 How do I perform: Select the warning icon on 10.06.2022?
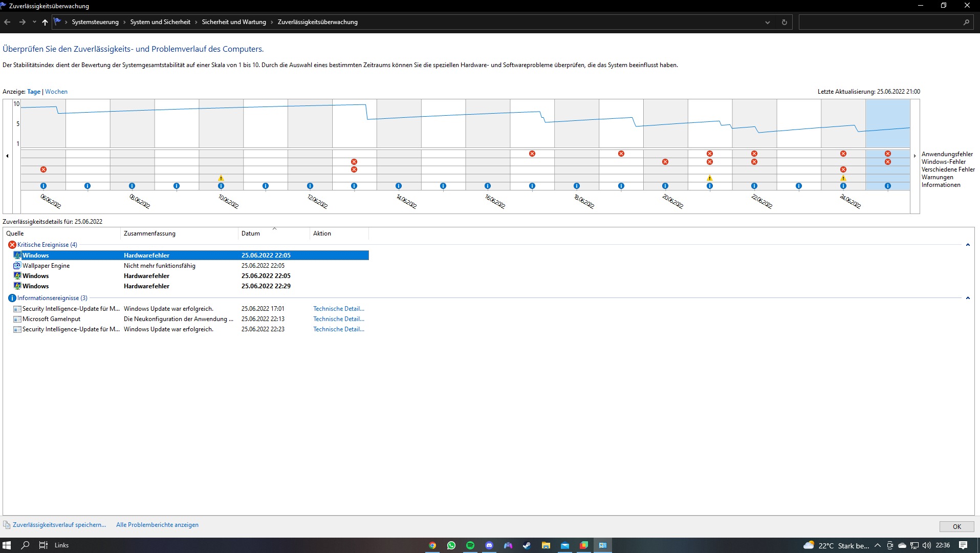[221, 178]
